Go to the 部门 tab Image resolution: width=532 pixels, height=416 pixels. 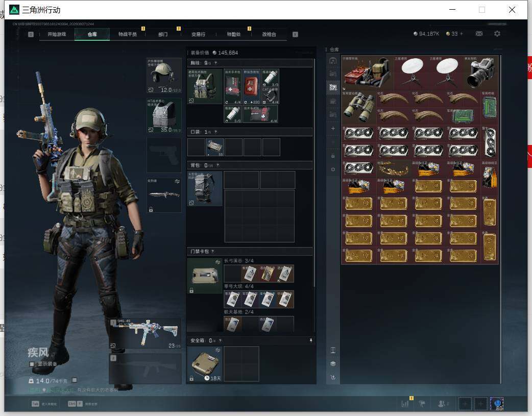[163, 34]
